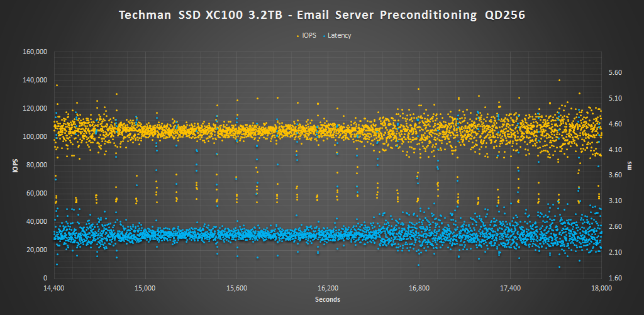644x315 pixels.
Task: Click the 14,400 seconds axis label
Action: coord(54,289)
